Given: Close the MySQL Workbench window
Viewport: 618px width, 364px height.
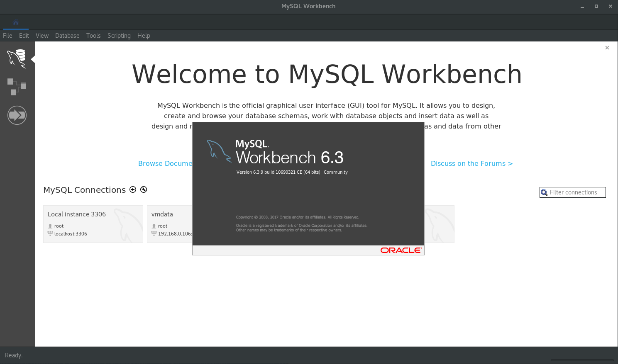Looking at the screenshot, I should pos(611,6).
